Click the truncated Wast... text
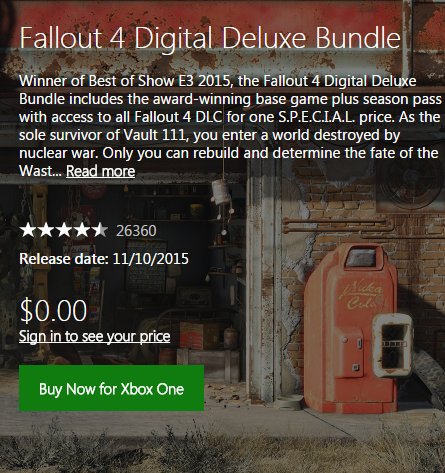Image resolution: width=445 pixels, height=473 pixels. point(40,171)
